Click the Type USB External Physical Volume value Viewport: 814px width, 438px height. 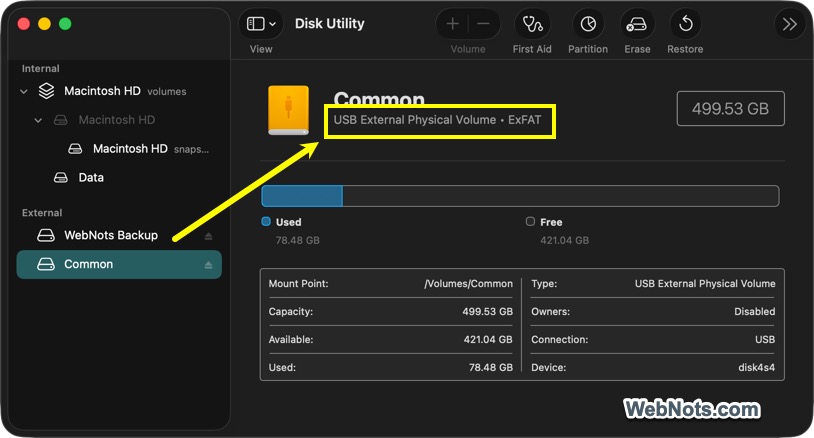click(x=705, y=284)
